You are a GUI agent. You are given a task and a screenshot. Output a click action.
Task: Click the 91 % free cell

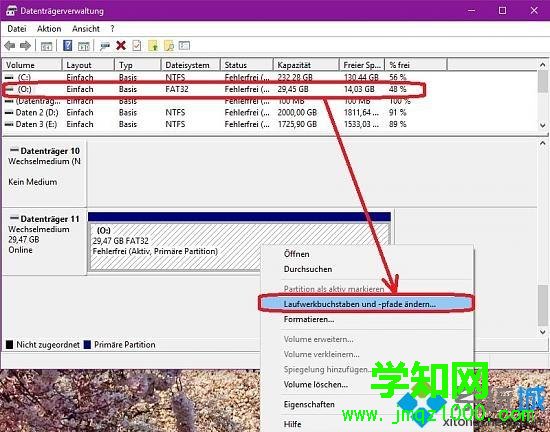[x=398, y=113]
